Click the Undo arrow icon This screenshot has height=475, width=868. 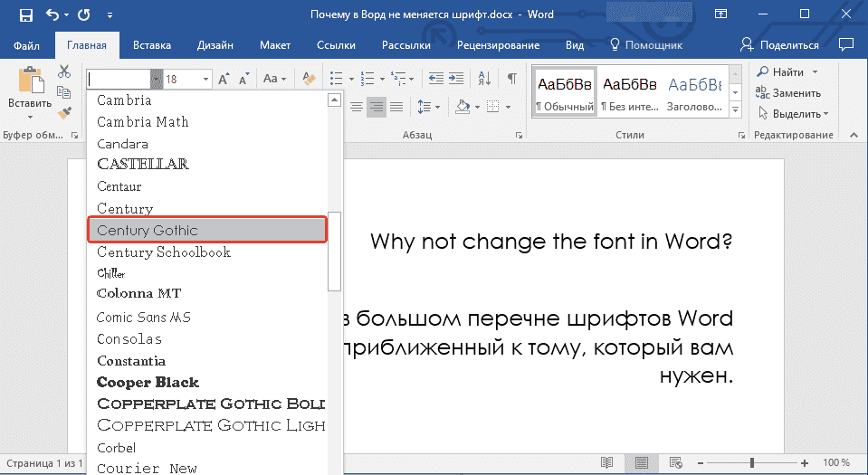52,14
